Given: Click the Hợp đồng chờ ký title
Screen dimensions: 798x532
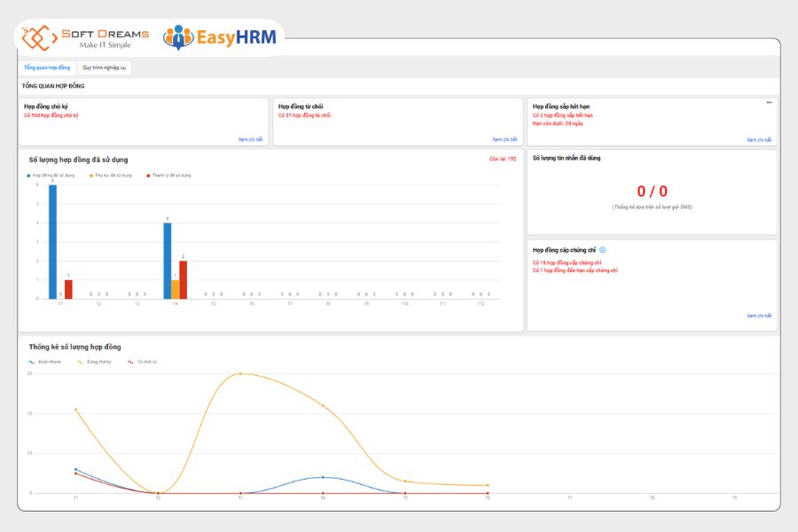Looking at the screenshot, I should tap(46, 106).
